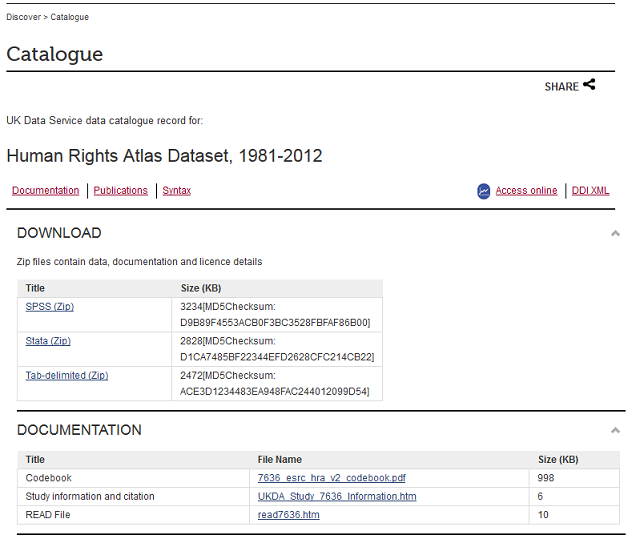640x551 pixels.
Task: Click the read file size value 10
Action: pyautogui.click(x=543, y=515)
